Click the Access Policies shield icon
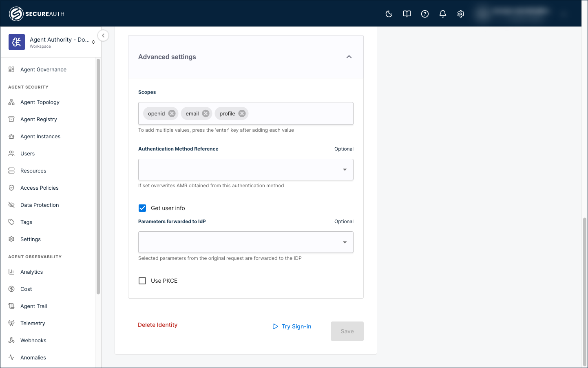This screenshot has height=368, width=588. (x=11, y=188)
